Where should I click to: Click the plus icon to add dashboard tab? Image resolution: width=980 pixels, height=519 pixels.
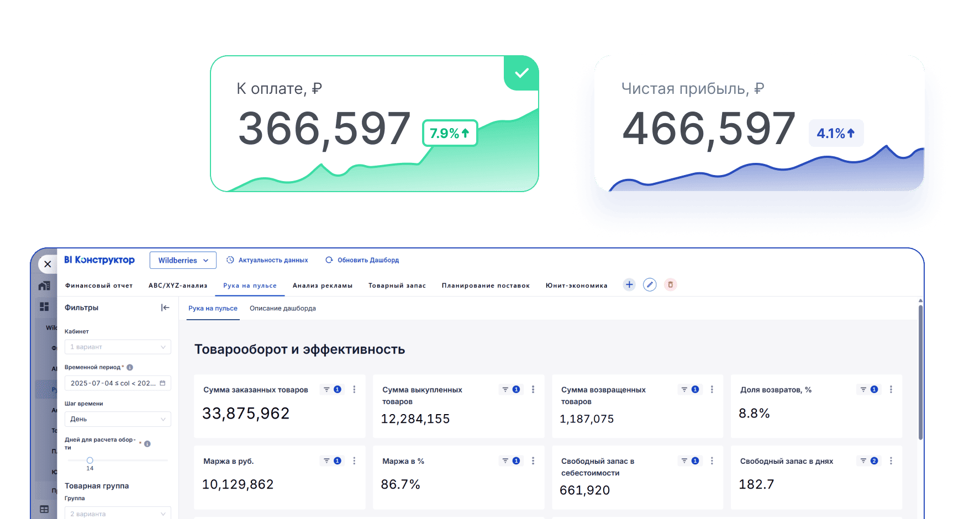click(x=629, y=285)
